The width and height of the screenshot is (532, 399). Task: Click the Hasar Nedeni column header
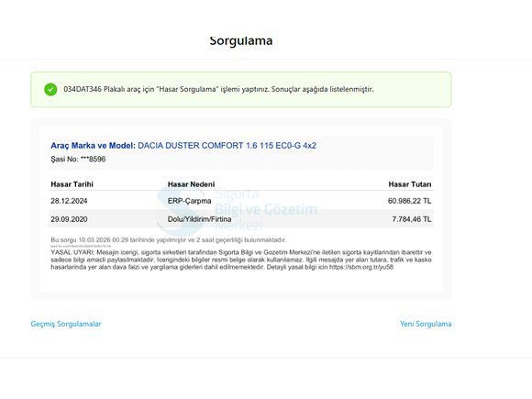click(x=191, y=184)
